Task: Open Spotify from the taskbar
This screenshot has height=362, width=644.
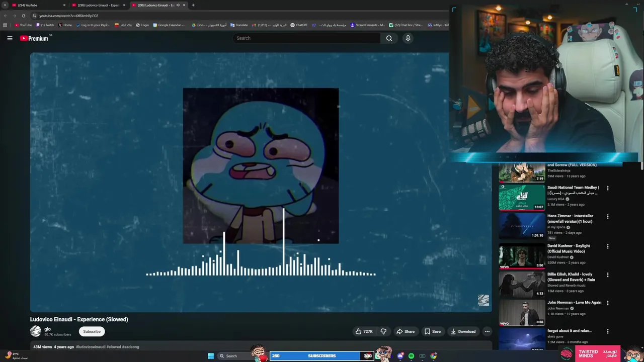Action: pyautogui.click(x=411, y=356)
